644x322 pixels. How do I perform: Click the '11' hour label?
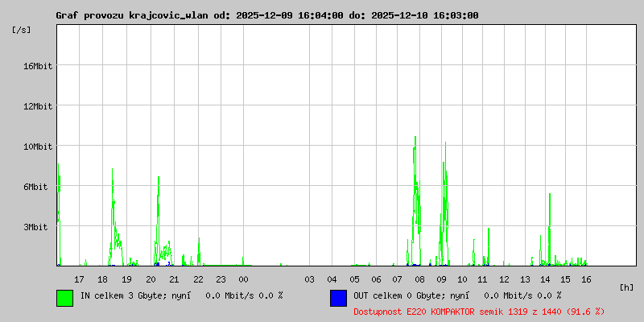pos(482,279)
